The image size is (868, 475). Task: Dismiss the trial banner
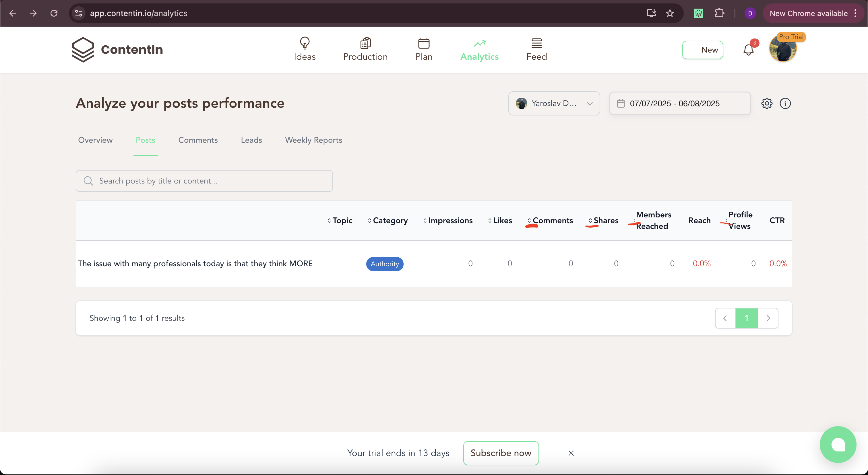pos(571,453)
